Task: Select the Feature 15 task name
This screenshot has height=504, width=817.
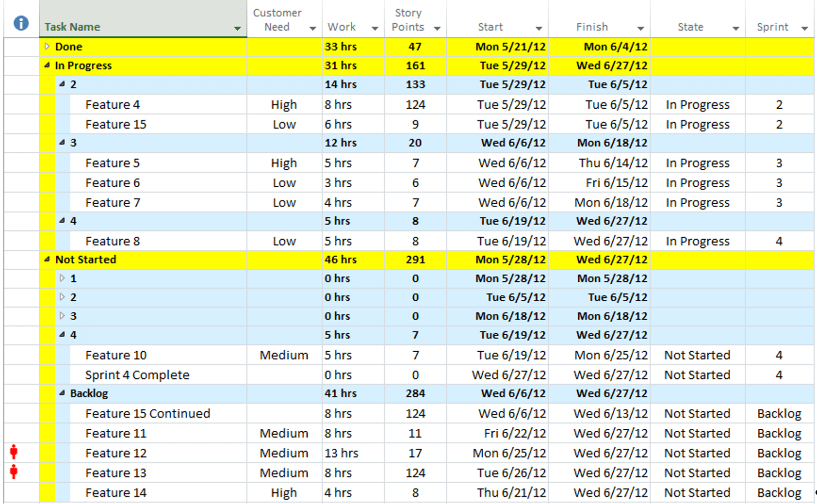Action: pos(116,124)
